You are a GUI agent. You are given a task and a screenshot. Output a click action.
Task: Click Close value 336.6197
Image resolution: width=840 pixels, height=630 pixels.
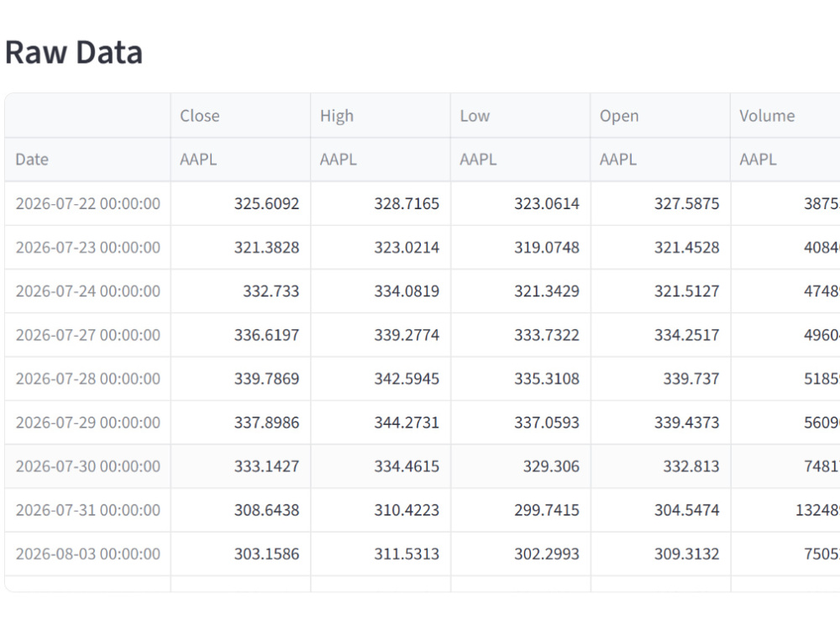coord(240,335)
